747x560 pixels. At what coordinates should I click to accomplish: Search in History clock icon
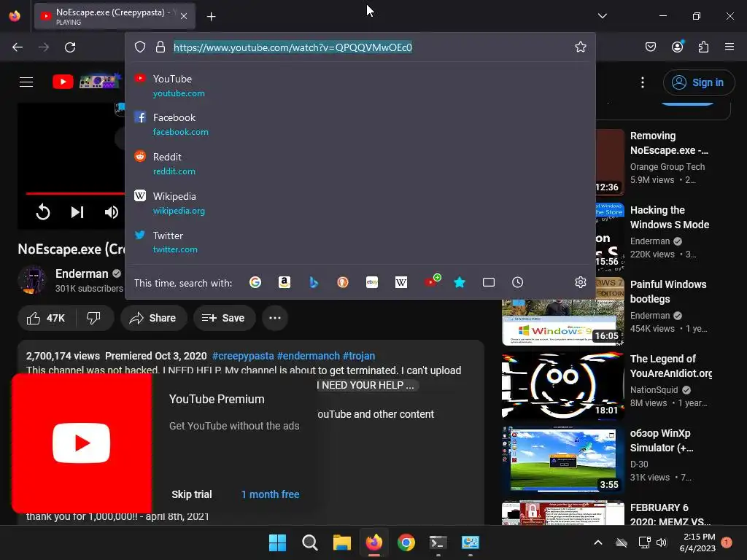(x=517, y=282)
